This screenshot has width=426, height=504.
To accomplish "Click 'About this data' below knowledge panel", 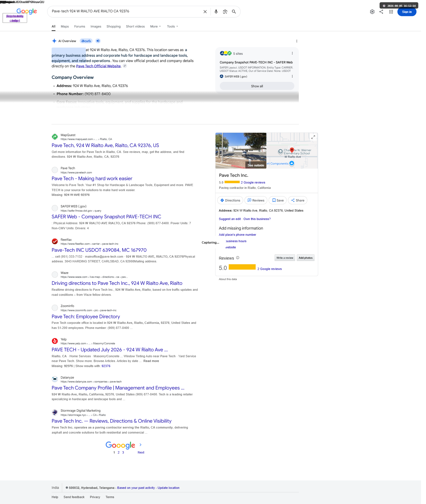I will pos(228,279).
